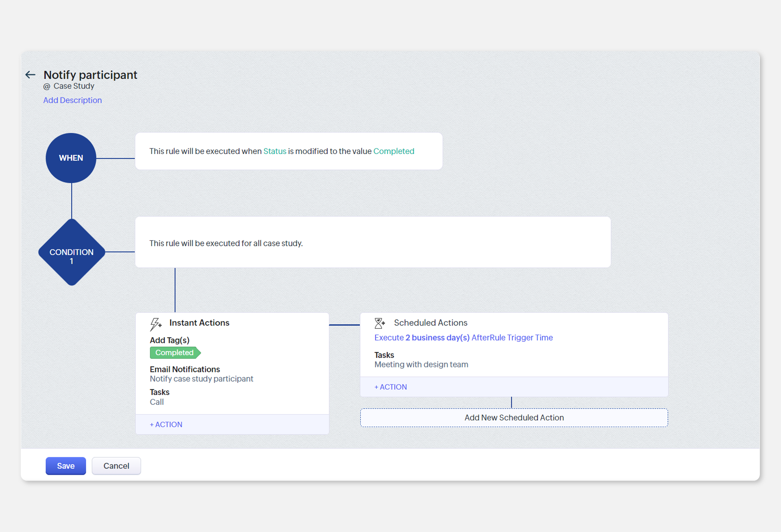Image resolution: width=781 pixels, height=532 pixels.
Task: Open the Call task entry
Action: coord(157,402)
